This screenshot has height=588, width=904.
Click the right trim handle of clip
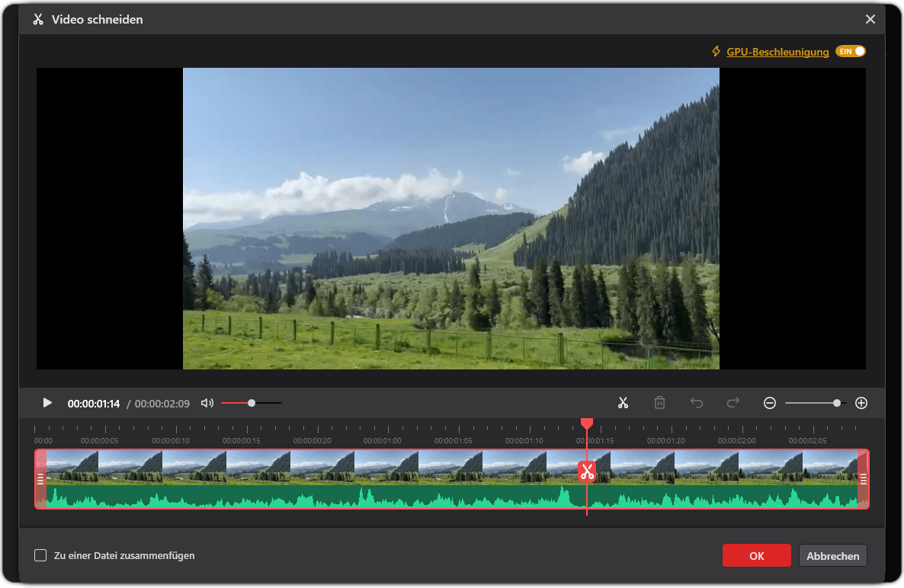(863, 479)
